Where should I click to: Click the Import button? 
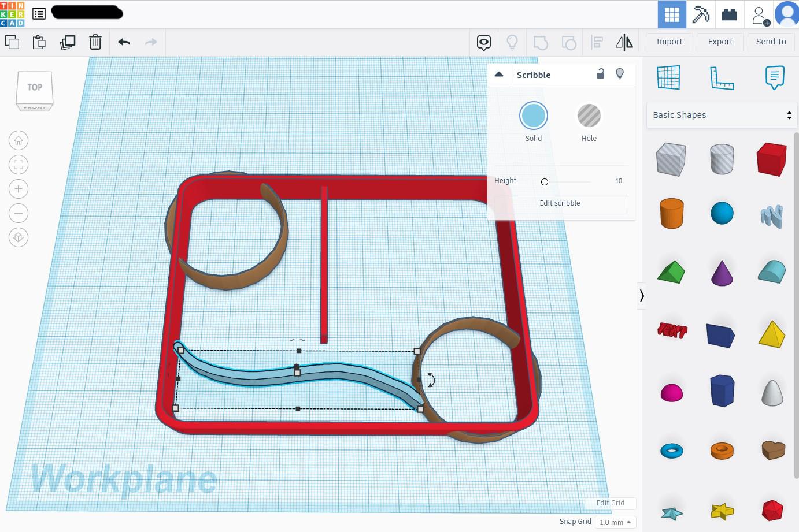[x=669, y=42]
